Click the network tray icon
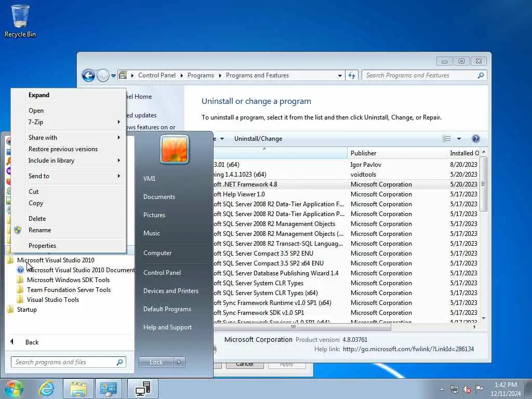 454,389
